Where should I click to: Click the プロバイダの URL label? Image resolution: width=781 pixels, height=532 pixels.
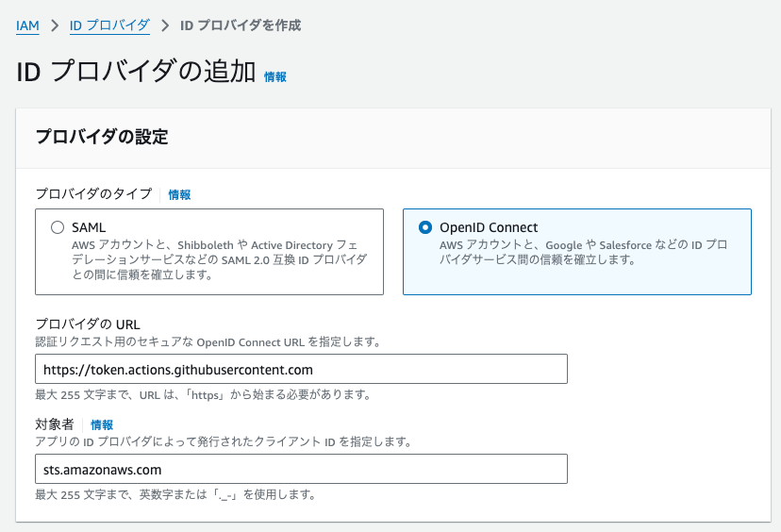(x=88, y=324)
